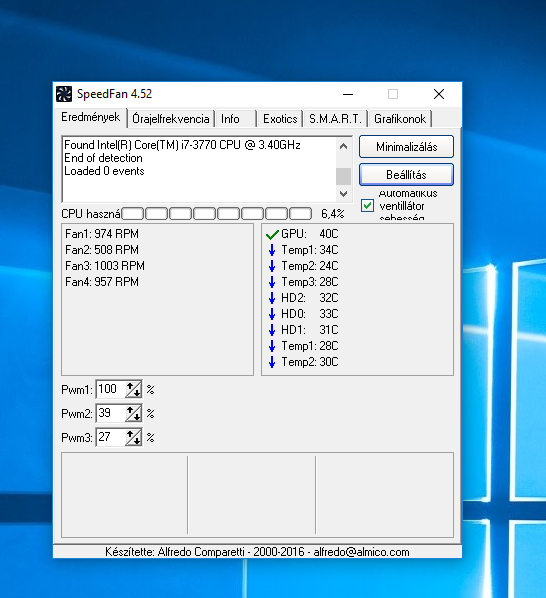Click the SpeedFan fan icon in title bar
The height and width of the screenshot is (598, 546).
point(64,94)
